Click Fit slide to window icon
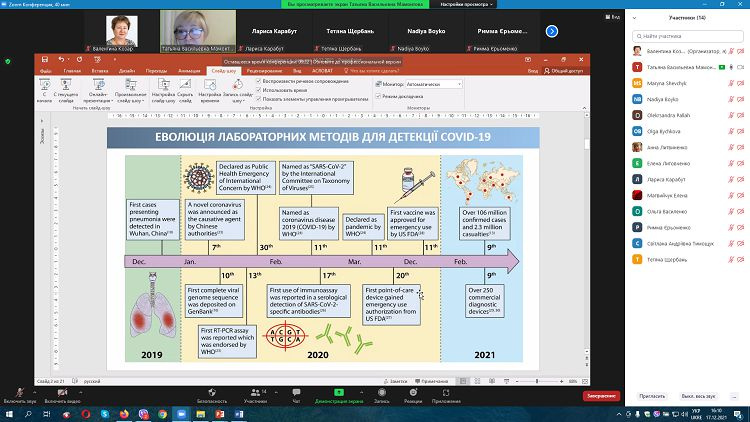This screenshot has width=750, height=422. tap(585, 381)
